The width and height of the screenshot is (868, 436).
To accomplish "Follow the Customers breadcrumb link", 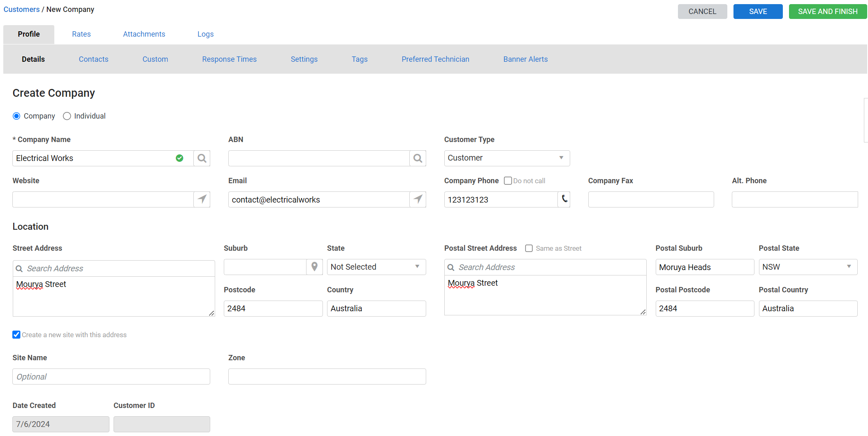I will 21,9.
